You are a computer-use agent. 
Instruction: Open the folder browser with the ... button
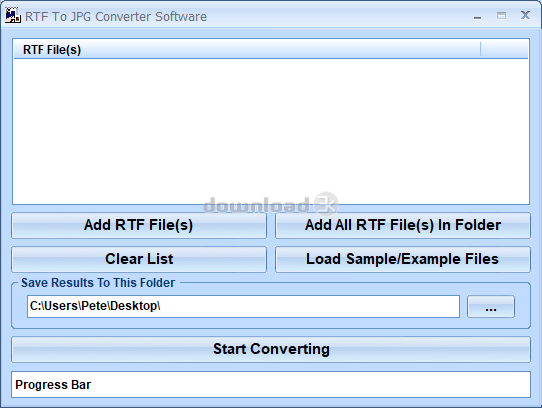(x=491, y=306)
